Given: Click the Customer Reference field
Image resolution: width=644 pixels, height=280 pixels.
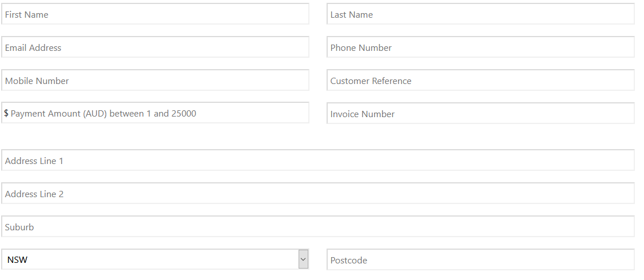Looking at the screenshot, I should pos(480,81).
